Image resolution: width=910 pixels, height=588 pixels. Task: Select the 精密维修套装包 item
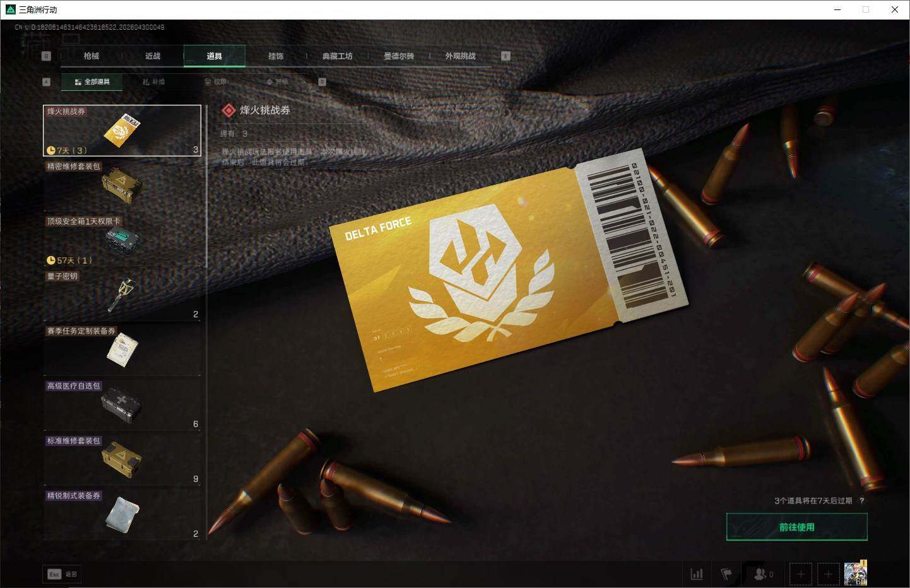point(122,185)
